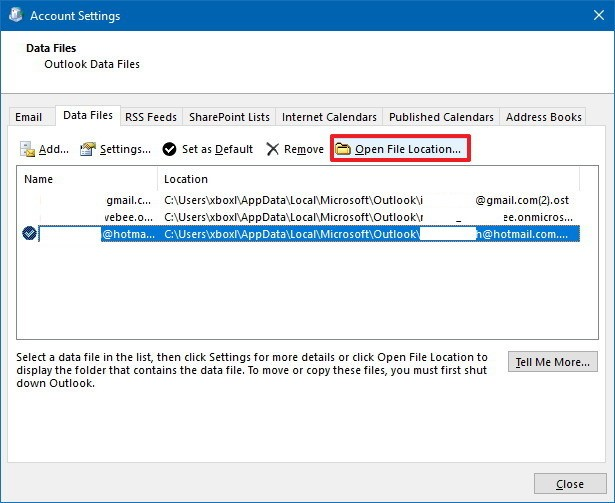
Task: Click the Settings toolbar icon
Action: point(88,149)
